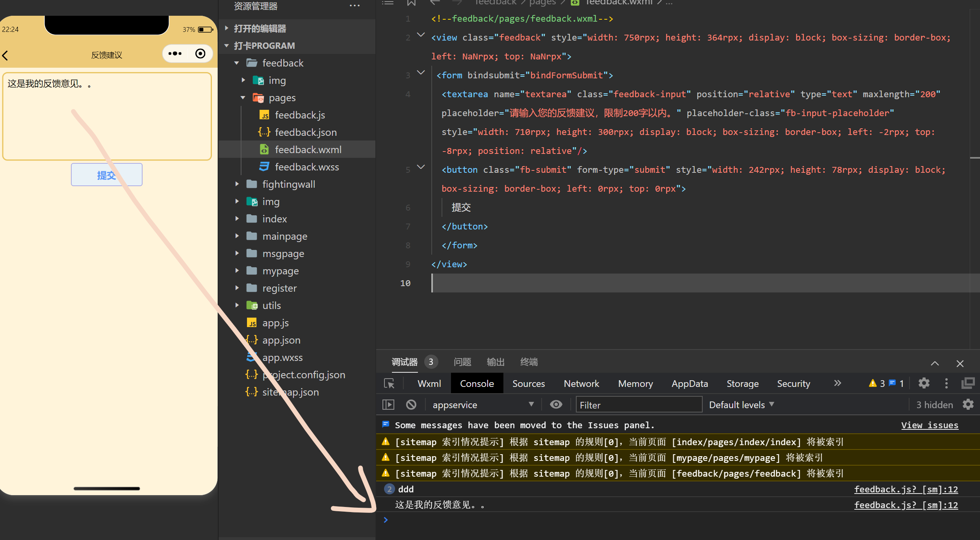This screenshot has width=980, height=540.
Task: Click the element inspector picker icon
Action: click(389, 384)
